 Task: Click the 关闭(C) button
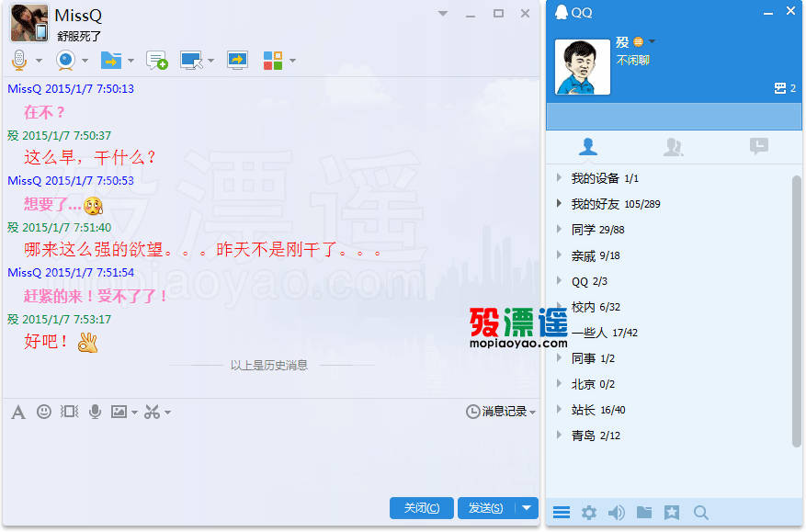coord(422,508)
